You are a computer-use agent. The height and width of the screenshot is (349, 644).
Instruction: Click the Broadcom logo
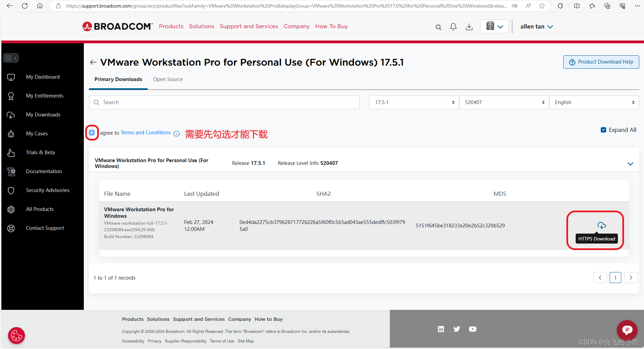[x=117, y=26]
